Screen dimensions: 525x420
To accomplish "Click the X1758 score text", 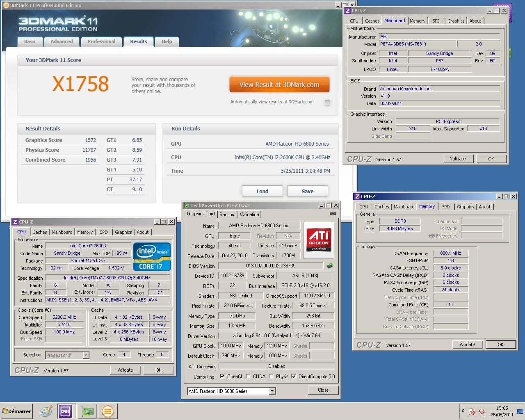I will [x=81, y=84].
